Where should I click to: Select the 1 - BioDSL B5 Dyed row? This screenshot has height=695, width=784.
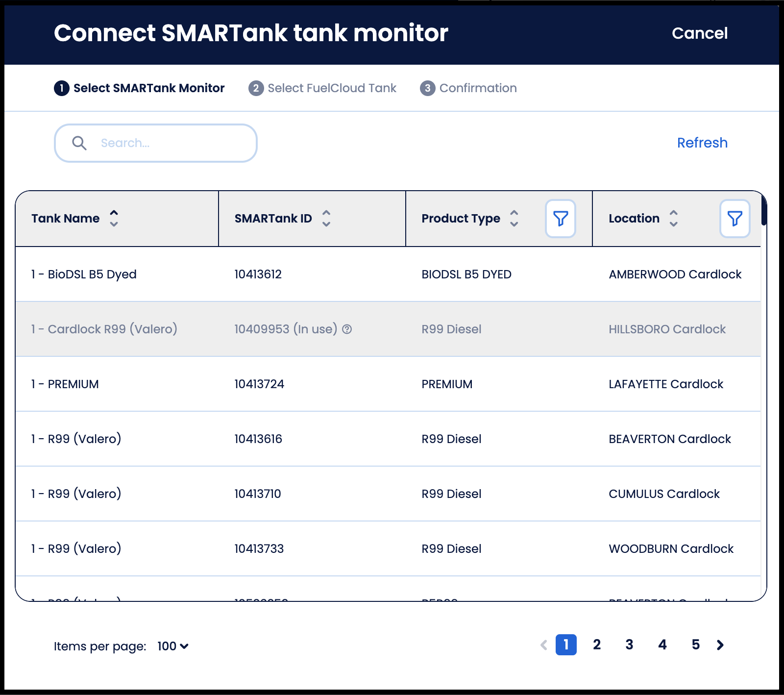coord(388,274)
